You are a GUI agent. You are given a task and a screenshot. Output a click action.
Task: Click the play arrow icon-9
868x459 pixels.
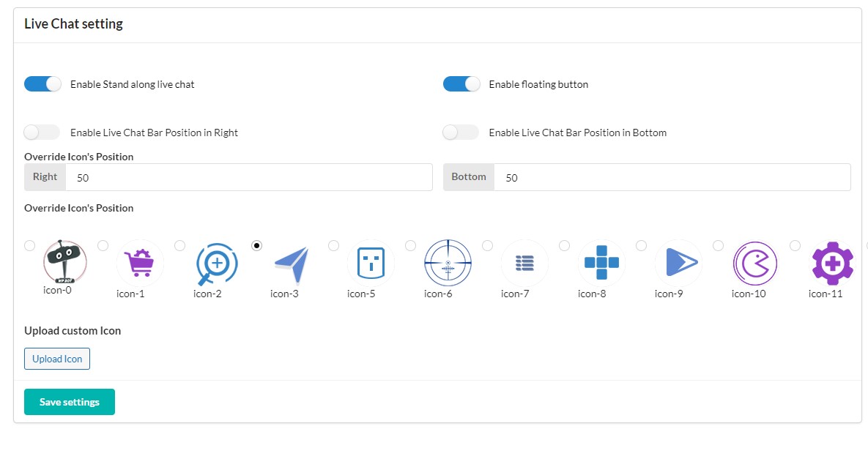point(679,264)
